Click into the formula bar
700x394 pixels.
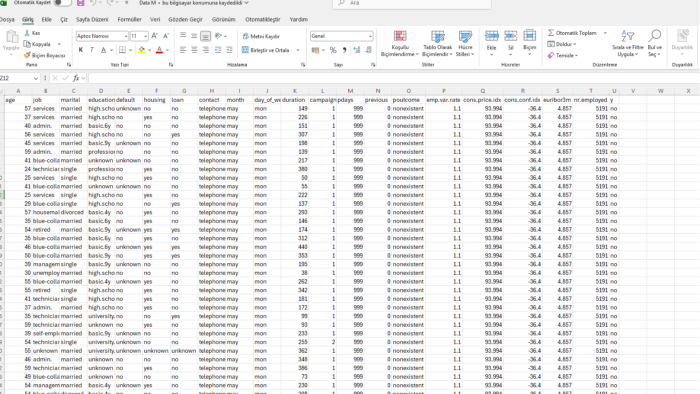pos(393,78)
